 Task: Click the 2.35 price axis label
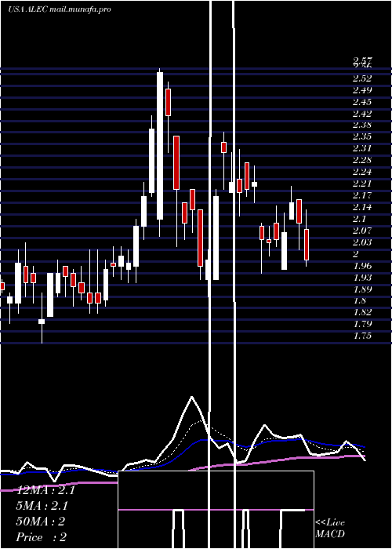pos(362,136)
